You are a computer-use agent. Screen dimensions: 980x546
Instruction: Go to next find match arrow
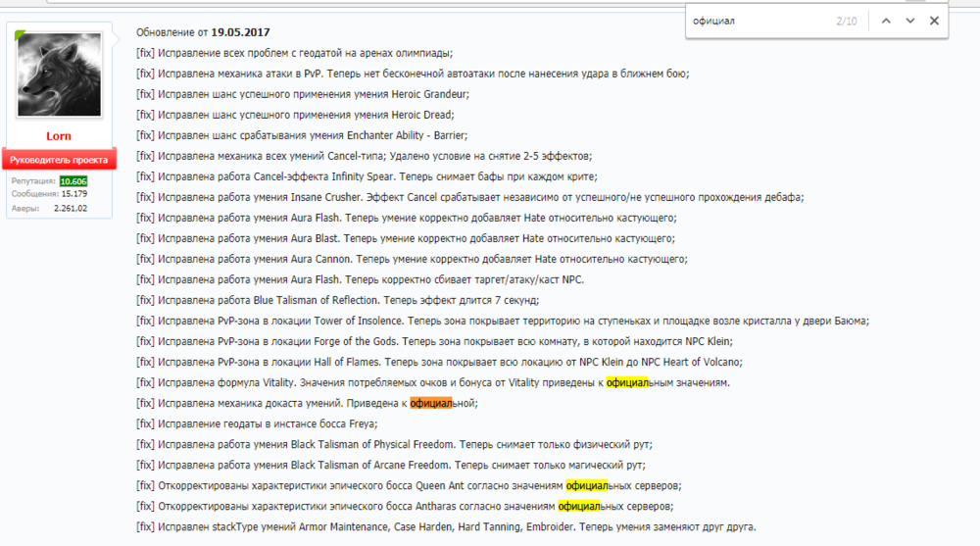click(x=910, y=21)
